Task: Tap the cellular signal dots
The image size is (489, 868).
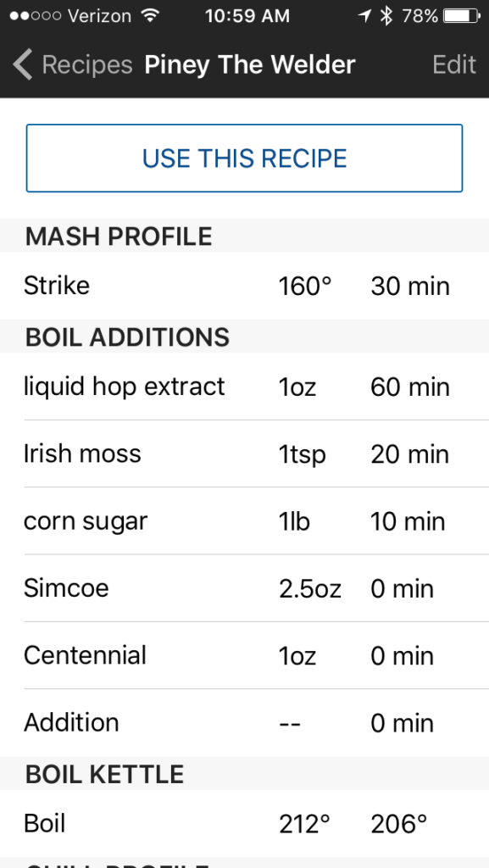Action: [35, 16]
